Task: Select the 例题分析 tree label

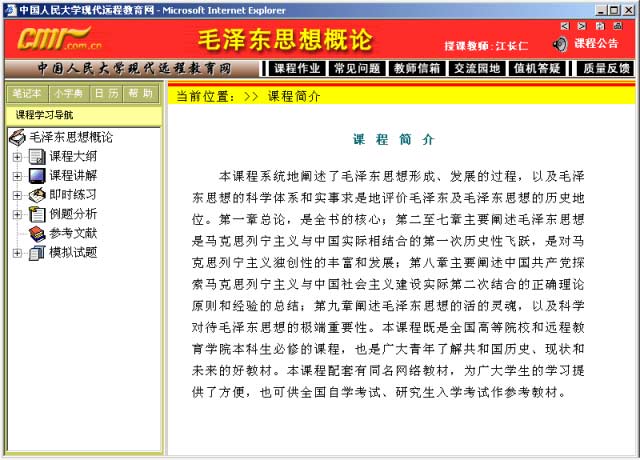Action: pos(73,214)
